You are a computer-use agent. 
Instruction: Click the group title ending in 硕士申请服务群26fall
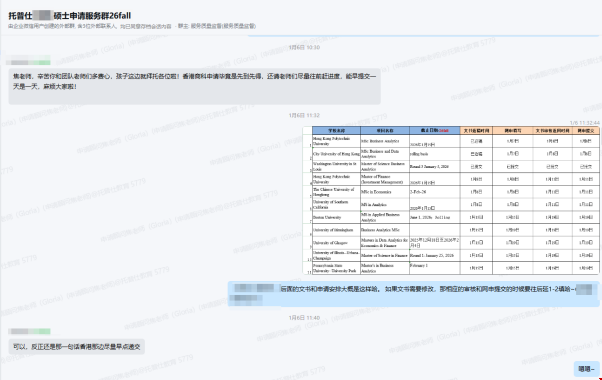(x=69, y=16)
